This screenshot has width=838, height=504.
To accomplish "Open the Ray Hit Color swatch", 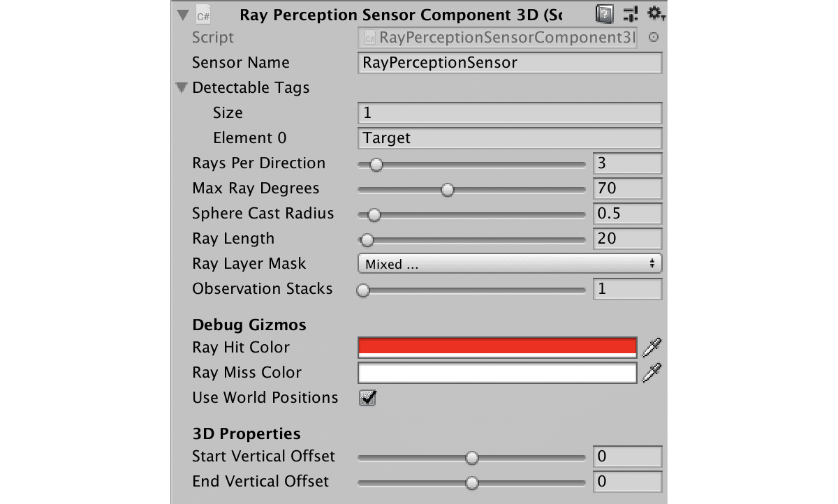I will click(x=497, y=347).
